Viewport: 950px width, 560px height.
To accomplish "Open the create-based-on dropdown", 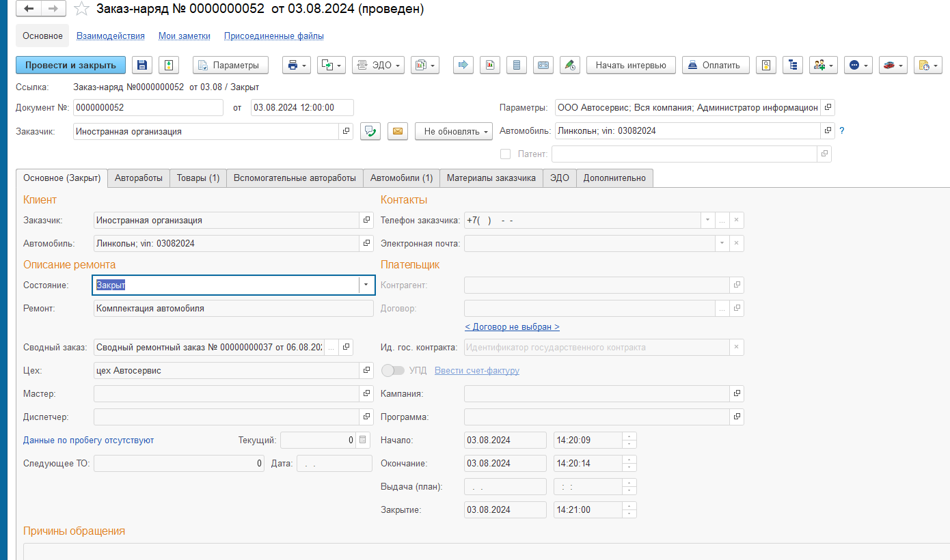I will coord(331,65).
